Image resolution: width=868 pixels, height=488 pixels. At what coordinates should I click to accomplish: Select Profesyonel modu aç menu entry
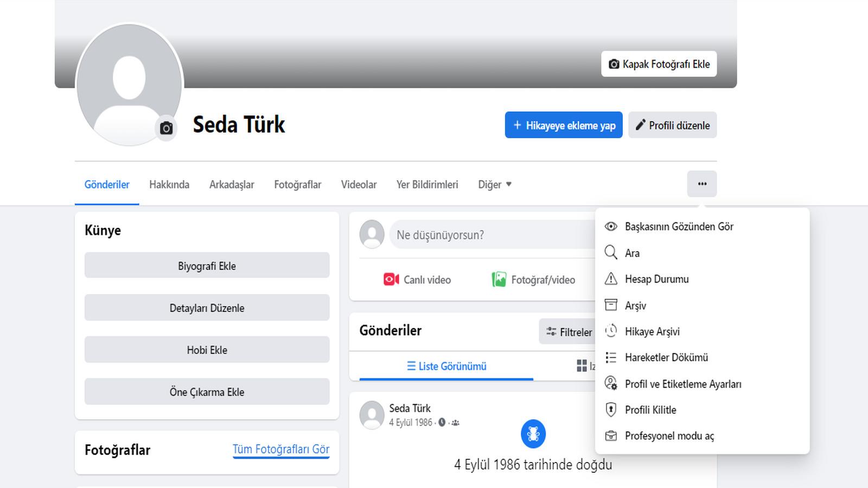[702, 436]
